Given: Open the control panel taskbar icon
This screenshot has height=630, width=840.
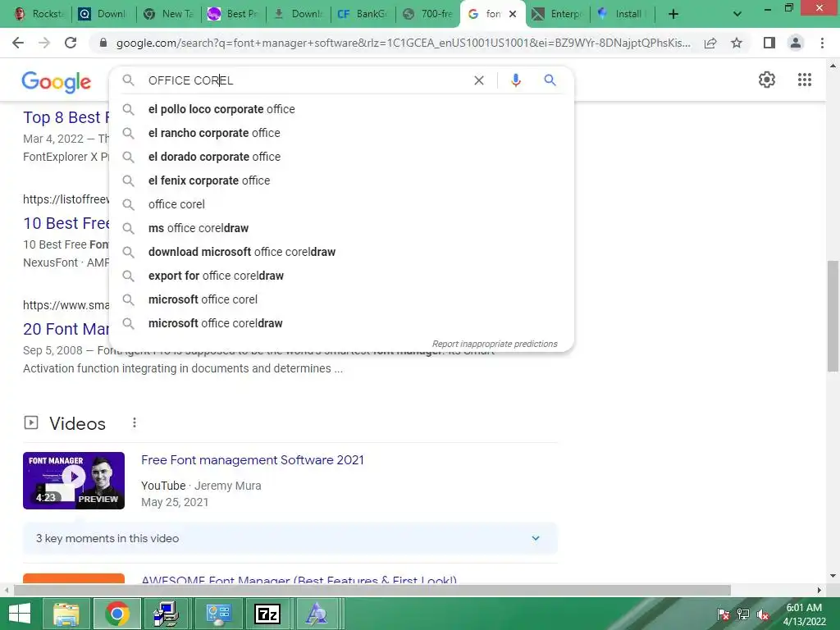Looking at the screenshot, I should click(218, 614).
